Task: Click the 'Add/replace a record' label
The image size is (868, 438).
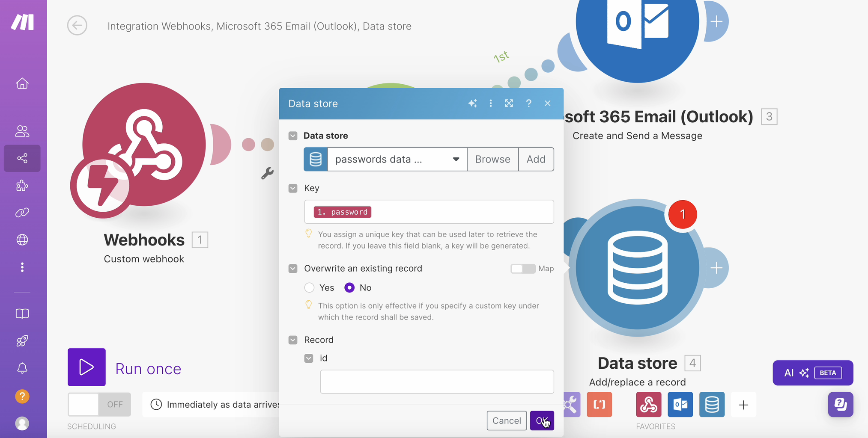Action: (x=637, y=382)
